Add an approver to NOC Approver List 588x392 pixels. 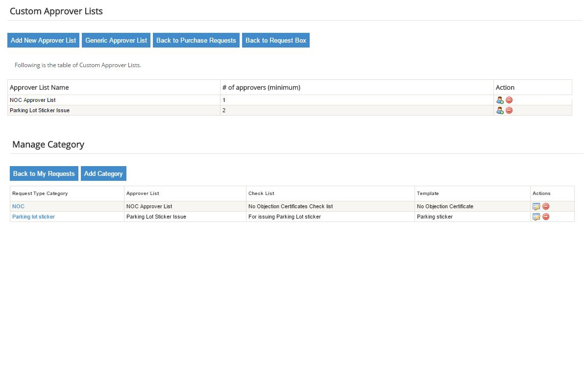[x=500, y=100]
